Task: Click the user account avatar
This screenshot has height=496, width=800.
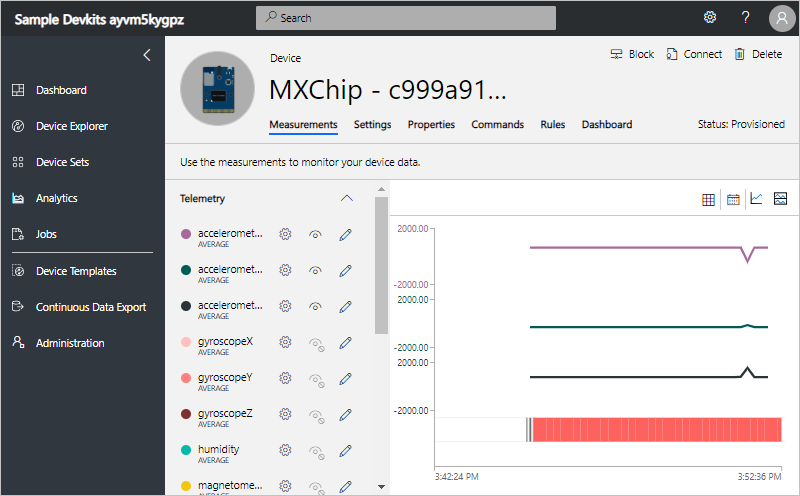Action: pos(781,18)
